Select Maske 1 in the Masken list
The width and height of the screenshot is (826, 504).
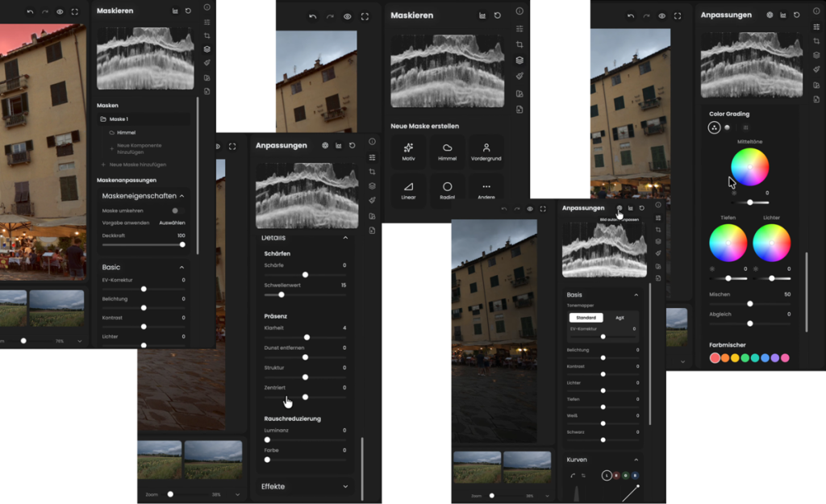pos(144,119)
